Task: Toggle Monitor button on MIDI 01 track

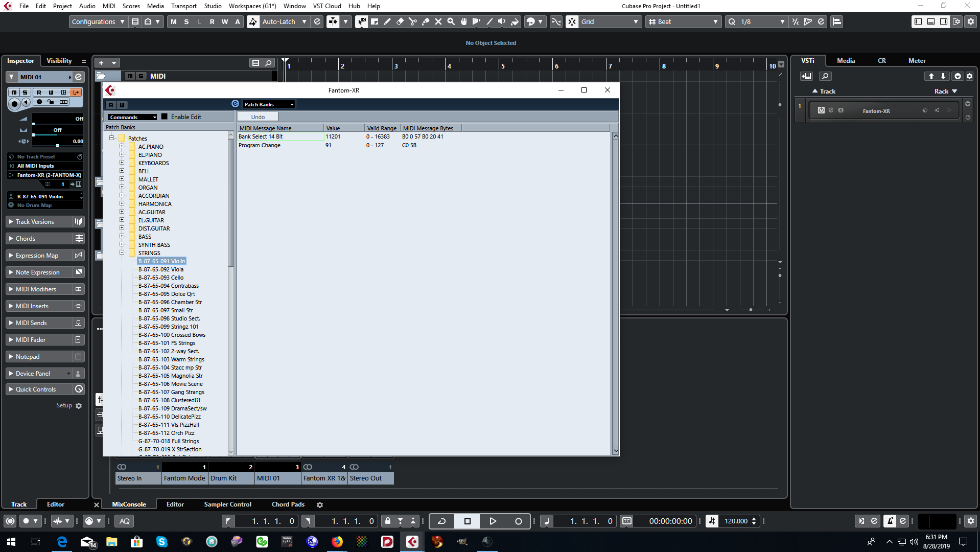Action: [x=26, y=102]
